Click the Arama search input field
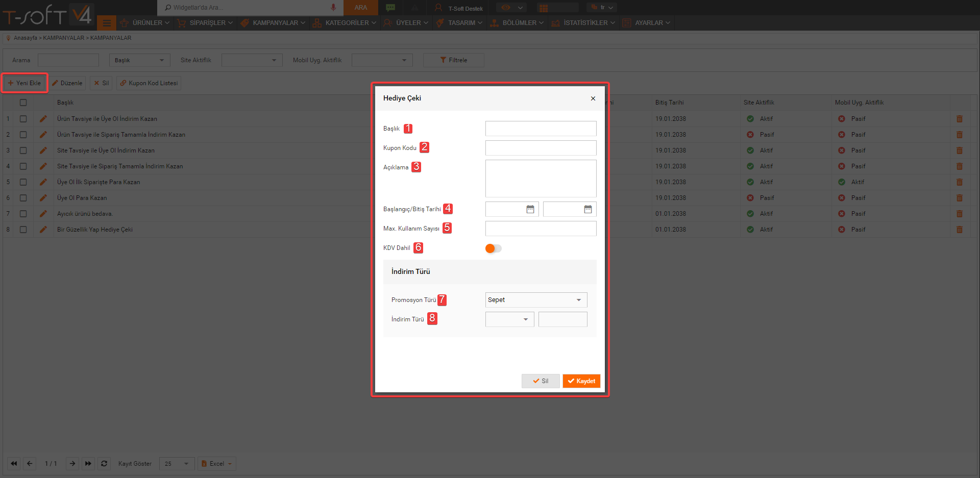This screenshot has height=478, width=980. pyautogui.click(x=68, y=60)
